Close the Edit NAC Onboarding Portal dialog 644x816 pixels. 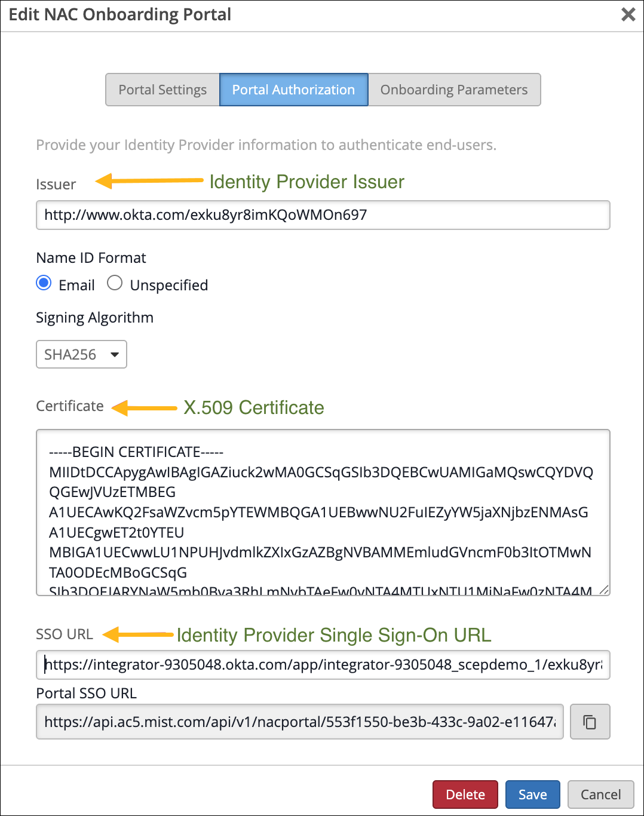pyautogui.click(x=628, y=14)
